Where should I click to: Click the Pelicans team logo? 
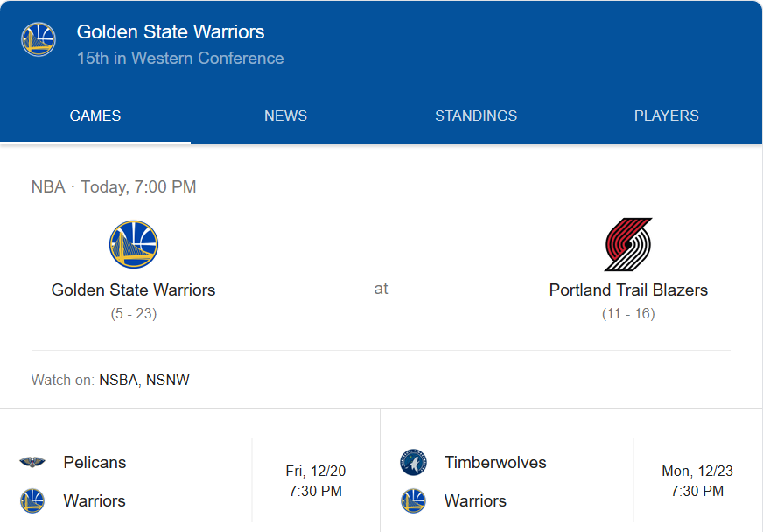tap(32, 463)
